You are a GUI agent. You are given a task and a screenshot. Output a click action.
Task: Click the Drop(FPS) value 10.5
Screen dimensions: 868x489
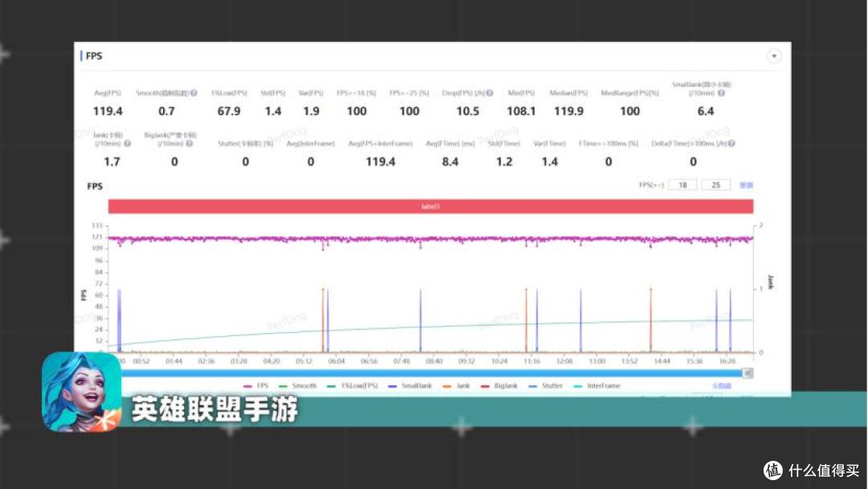[x=468, y=111]
